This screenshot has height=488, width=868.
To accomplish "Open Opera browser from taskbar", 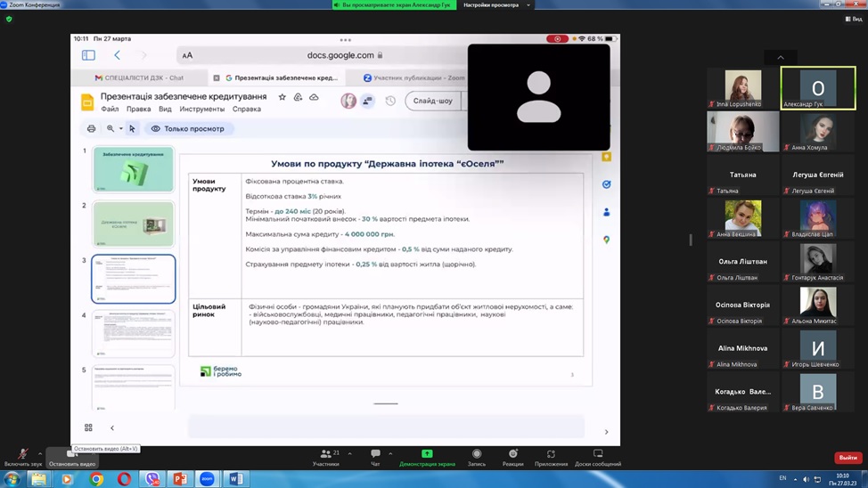I will coord(124,479).
